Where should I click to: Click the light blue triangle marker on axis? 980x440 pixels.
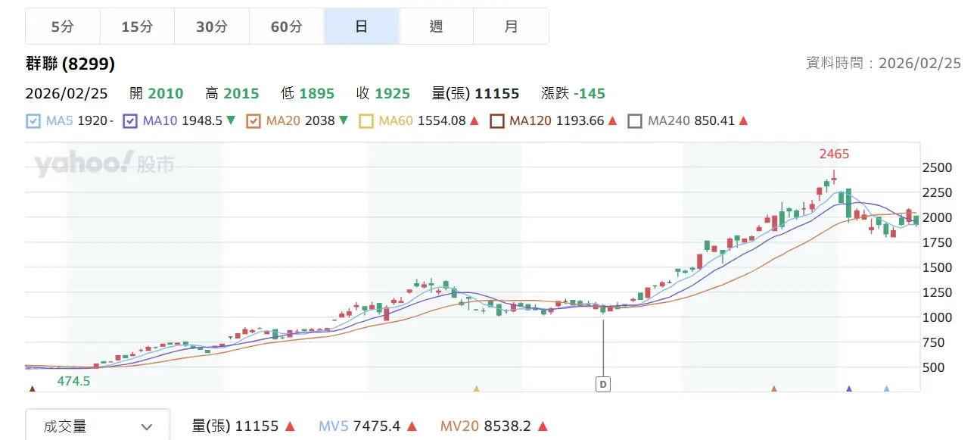pos(886,389)
